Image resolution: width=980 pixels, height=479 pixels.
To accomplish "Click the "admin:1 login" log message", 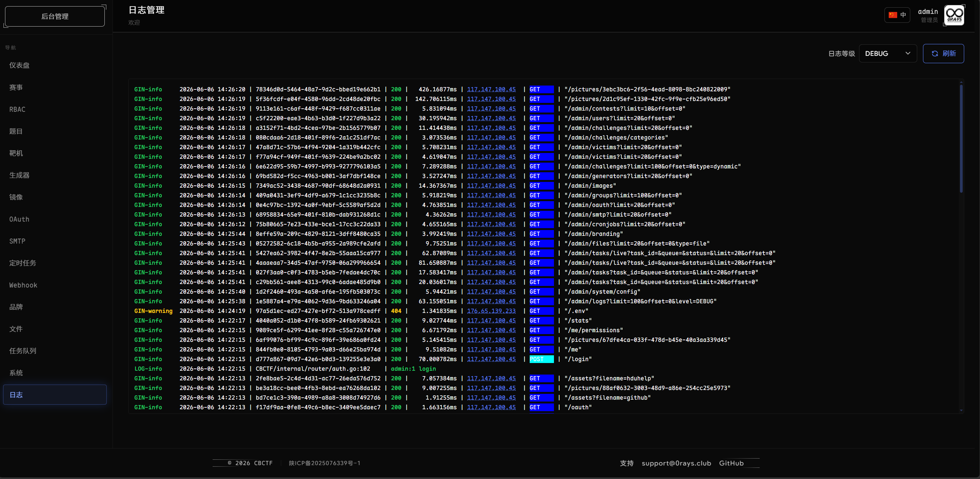I will point(413,369).
